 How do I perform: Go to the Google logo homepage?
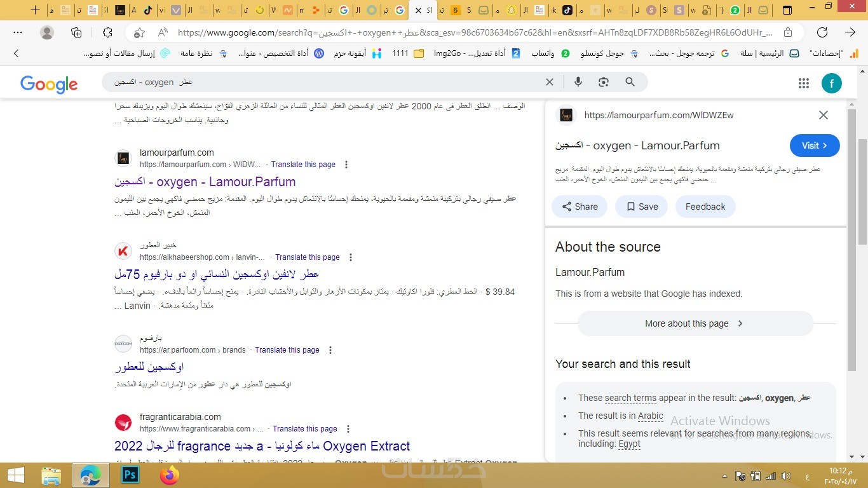49,84
